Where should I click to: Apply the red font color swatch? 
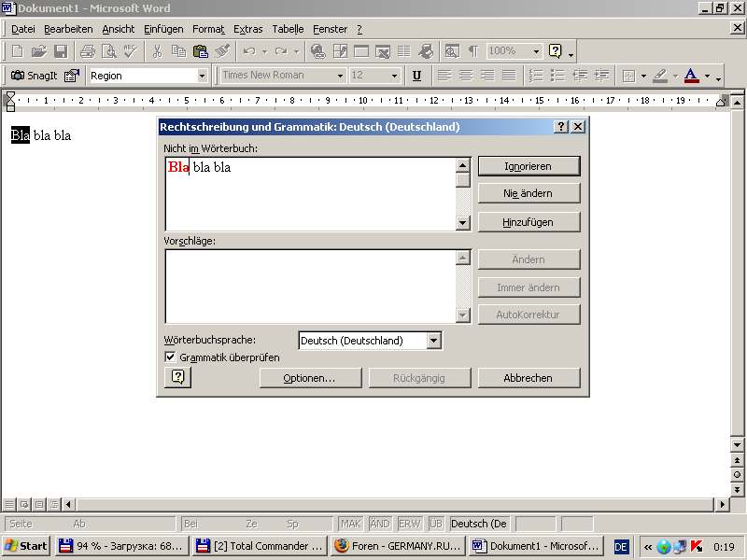(x=692, y=76)
